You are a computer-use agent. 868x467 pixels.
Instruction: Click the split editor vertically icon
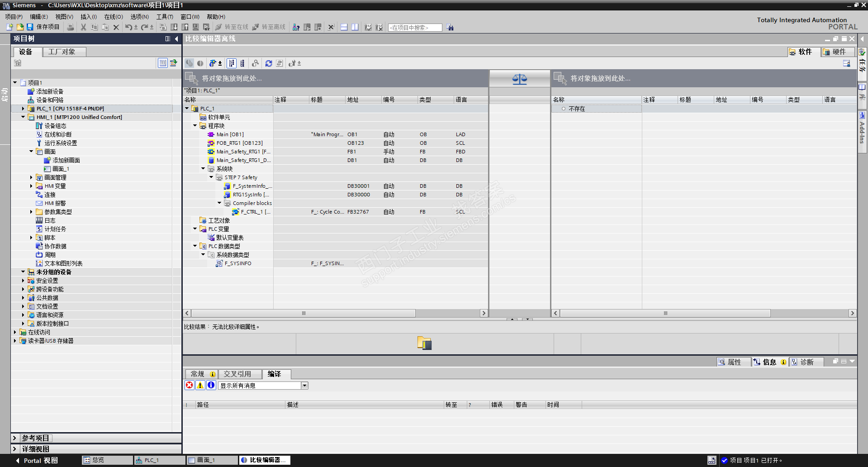click(x=355, y=27)
